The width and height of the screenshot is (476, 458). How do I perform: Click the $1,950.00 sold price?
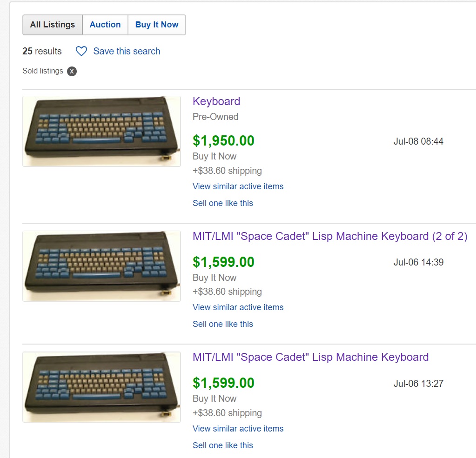(x=223, y=141)
